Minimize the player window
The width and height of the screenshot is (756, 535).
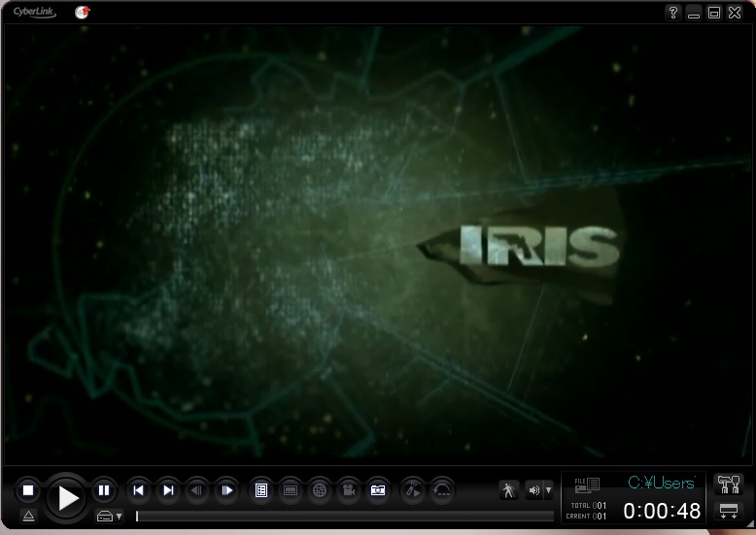(694, 12)
